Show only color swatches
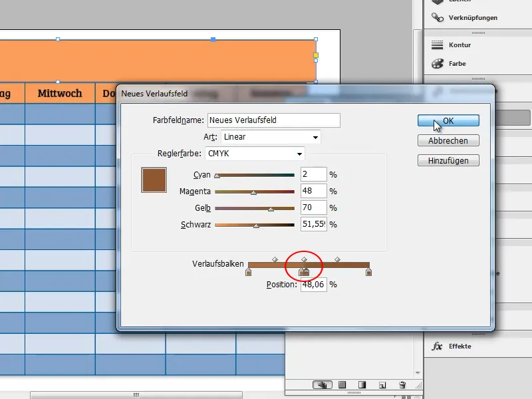This screenshot has width=532, height=399. tap(342, 385)
